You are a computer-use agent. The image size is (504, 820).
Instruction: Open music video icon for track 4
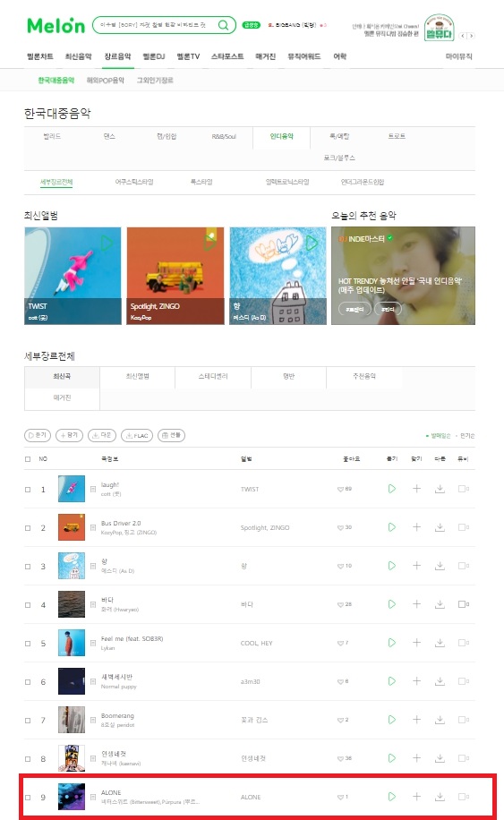tap(463, 604)
